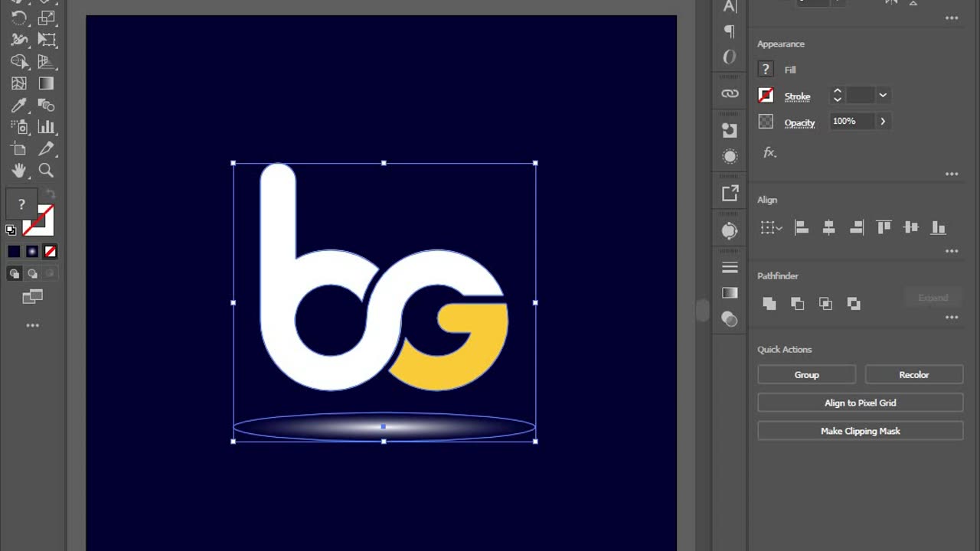Viewport: 980px width, 551px height.
Task: Enable Draw Normal mode
Action: (14, 273)
